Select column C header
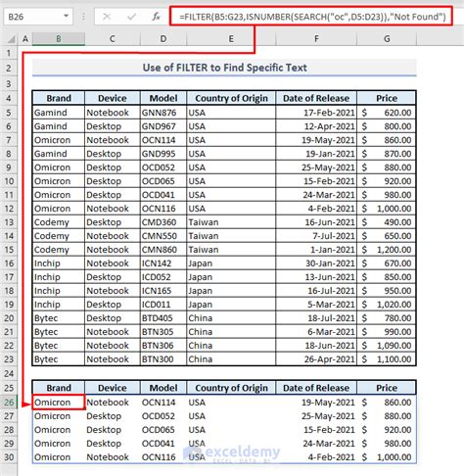 (113, 39)
